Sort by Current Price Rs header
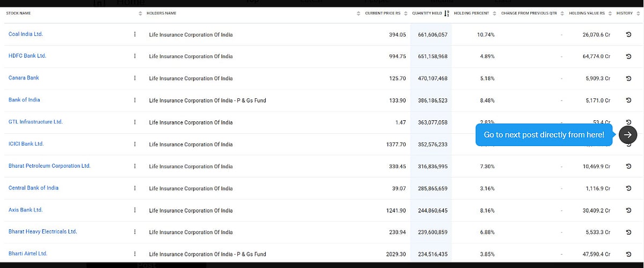The width and height of the screenshot is (644, 268). [x=383, y=13]
